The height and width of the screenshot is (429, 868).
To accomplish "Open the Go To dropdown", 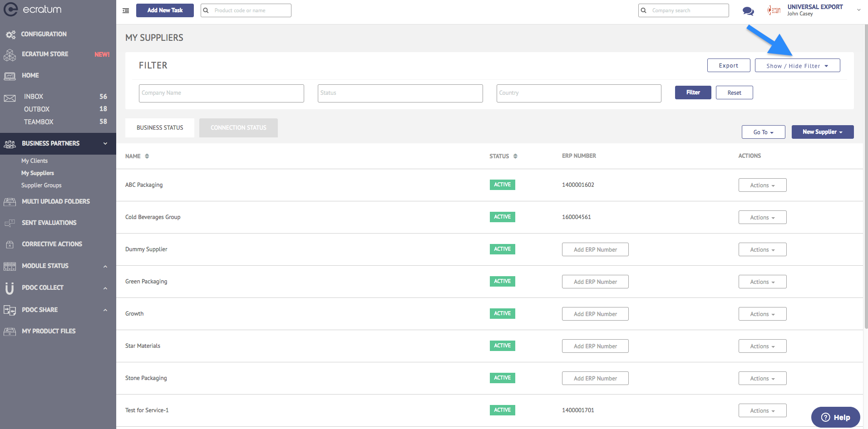I will pos(763,132).
